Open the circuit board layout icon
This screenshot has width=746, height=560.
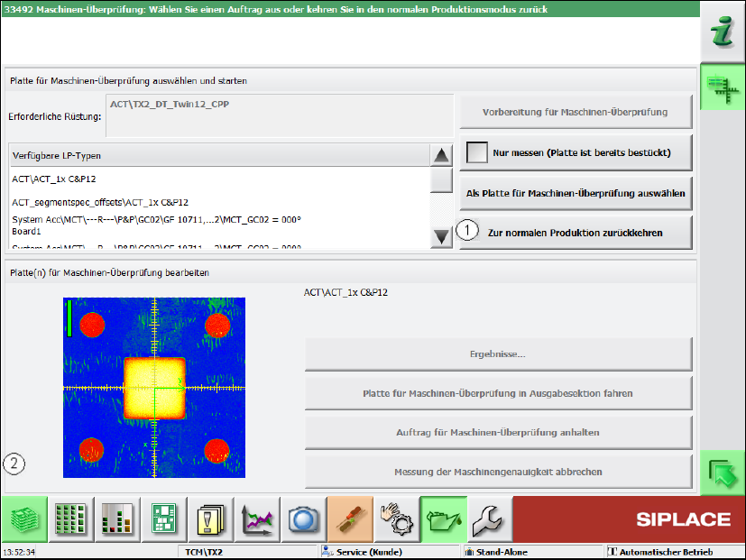point(164,519)
